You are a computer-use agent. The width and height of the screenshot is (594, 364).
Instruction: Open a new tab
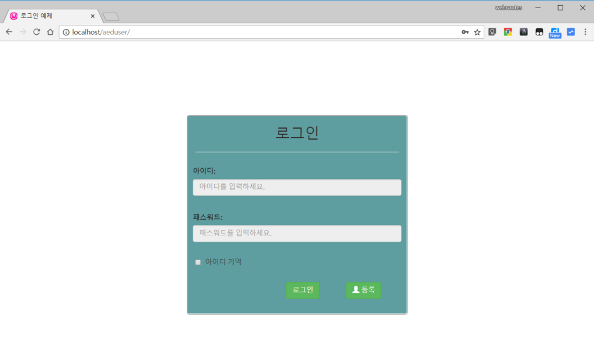(x=111, y=16)
